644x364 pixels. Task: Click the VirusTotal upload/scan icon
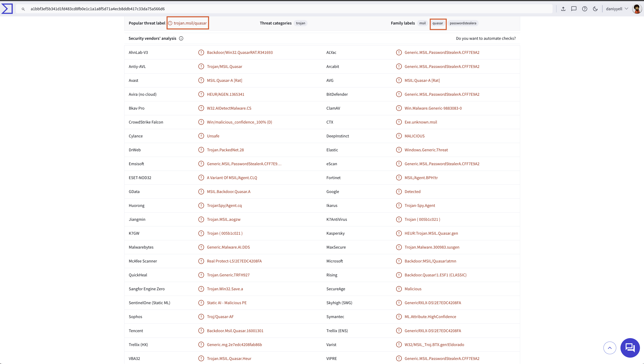click(564, 9)
